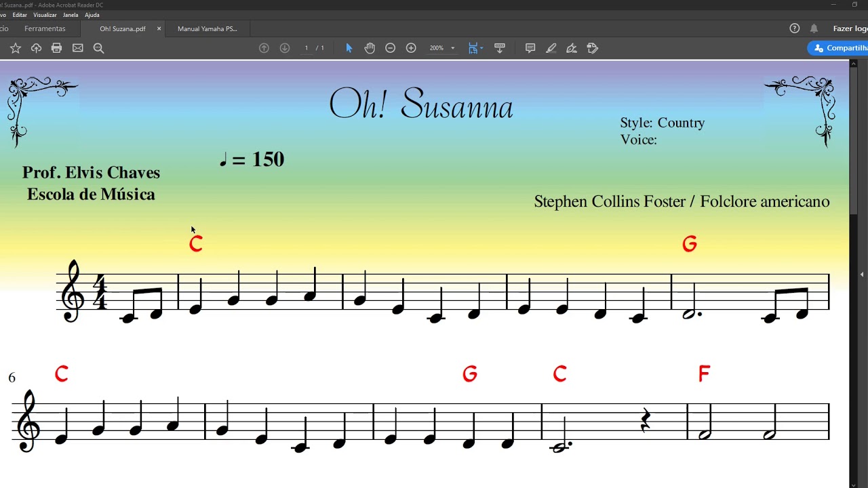Click the Oh! Susanna title text
Image resolution: width=868 pixels, height=488 pixels.
click(421, 105)
